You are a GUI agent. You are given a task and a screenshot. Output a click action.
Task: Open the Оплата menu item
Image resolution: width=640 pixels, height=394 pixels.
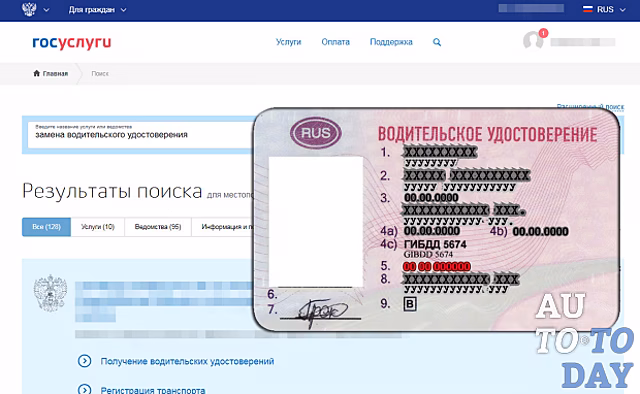click(336, 42)
